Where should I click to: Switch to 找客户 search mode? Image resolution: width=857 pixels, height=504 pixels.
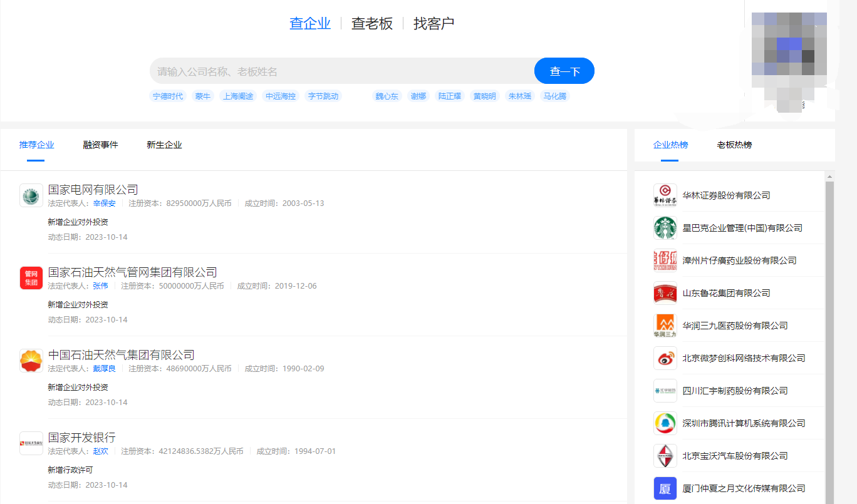pyautogui.click(x=434, y=24)
